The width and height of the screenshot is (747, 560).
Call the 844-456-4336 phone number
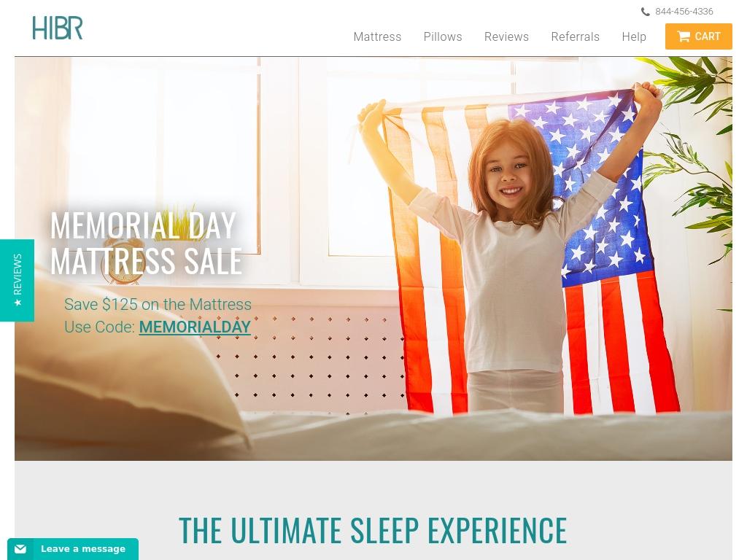pos(684,12)
